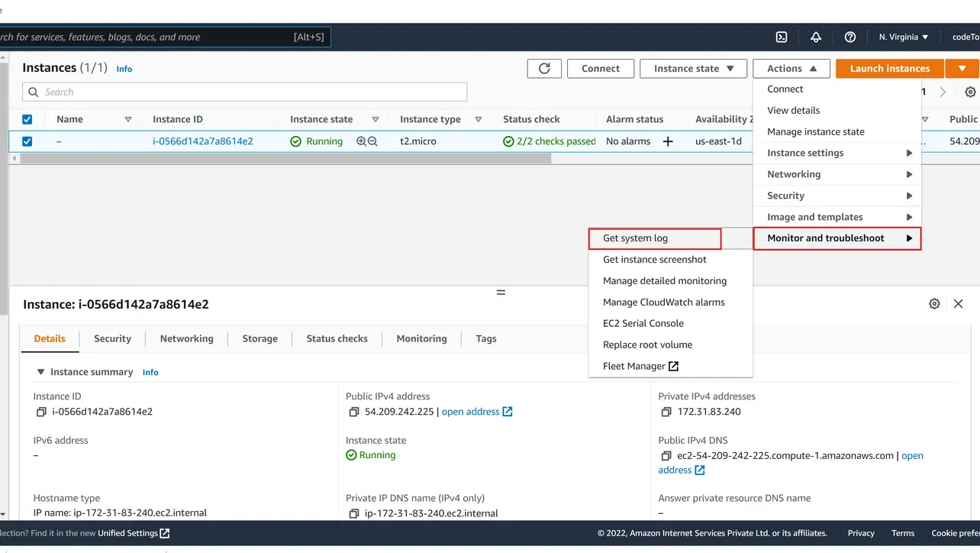Click Info link beside Instance summary
980x553 pixels.
[150, 372]
